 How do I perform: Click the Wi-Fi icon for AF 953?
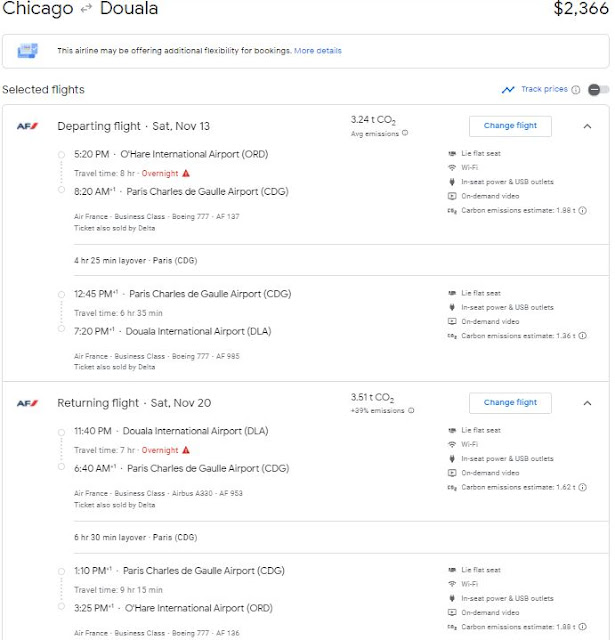point(452,444)
